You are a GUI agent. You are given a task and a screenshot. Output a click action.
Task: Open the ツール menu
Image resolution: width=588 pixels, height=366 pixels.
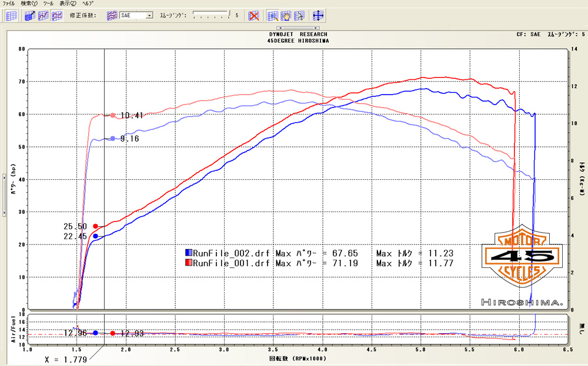[x=48, y=4]
